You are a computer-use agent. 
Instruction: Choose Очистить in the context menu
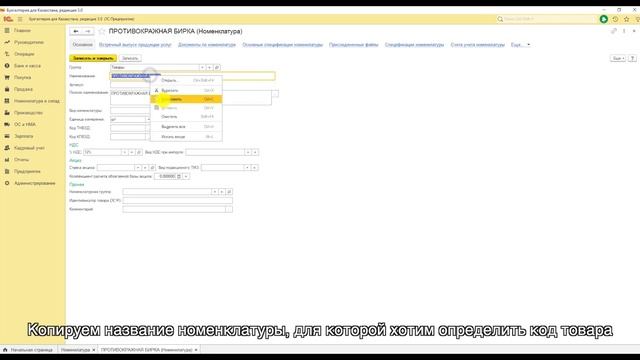point(186,117)
